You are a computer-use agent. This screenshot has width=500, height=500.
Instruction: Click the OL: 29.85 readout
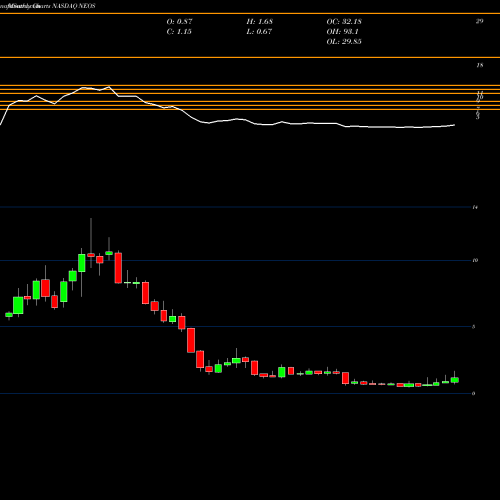coord(344,42)
